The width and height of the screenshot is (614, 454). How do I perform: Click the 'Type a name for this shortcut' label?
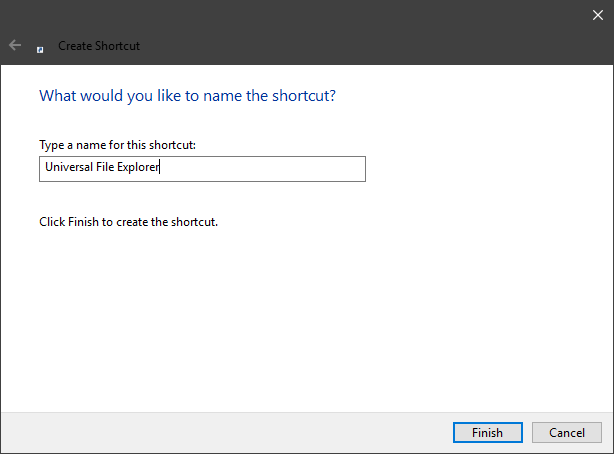pos(117,145)
